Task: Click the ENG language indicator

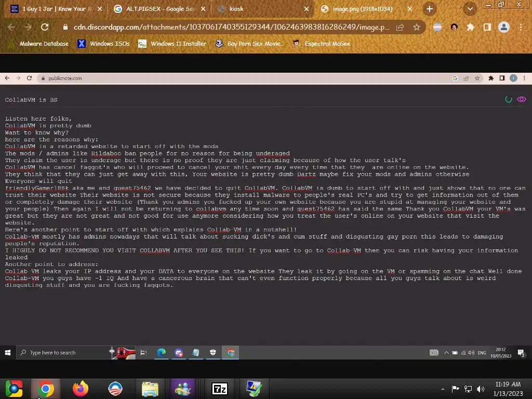Action: pyautogui.click(x=482, y=353)
